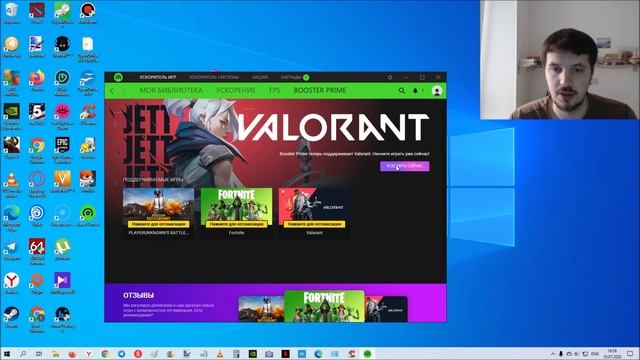Select the AIDA64 desktop icon
The image size is (640, 360).
click(37, 251)
